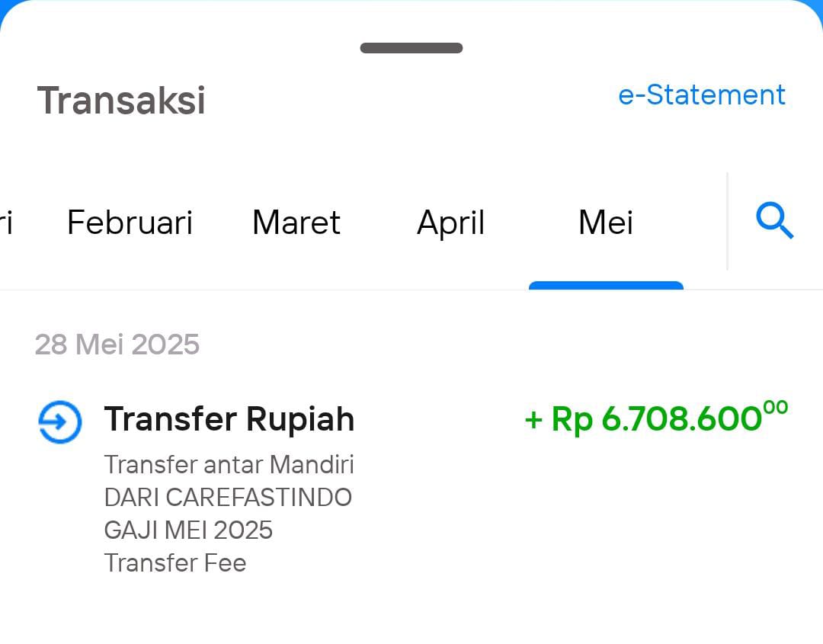The image size is (823, 644).
Task: Tap the Transfer Fee line
Action: [175, 562]
